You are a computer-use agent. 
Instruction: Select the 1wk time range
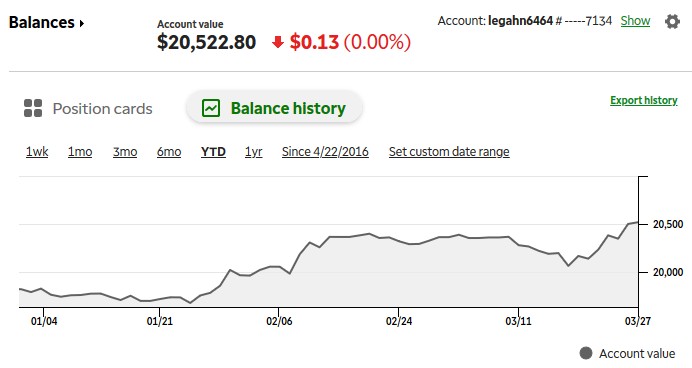tap(37, 152)
